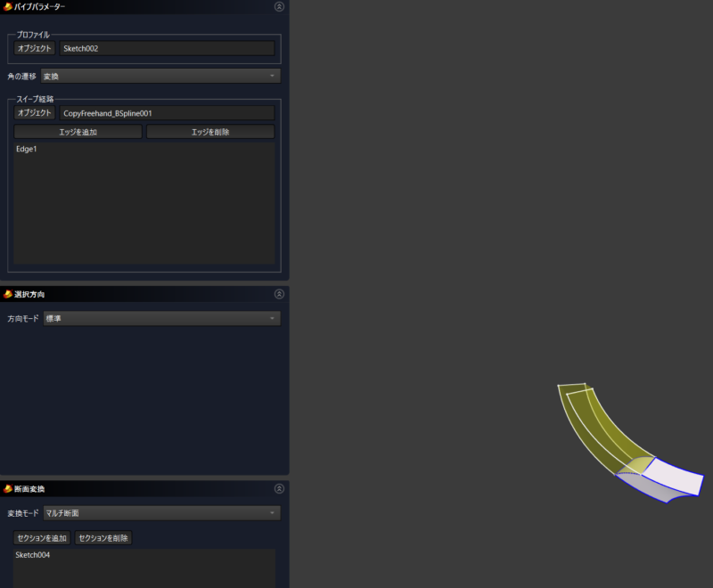Click the 変換モード label
Image resolution: width=713 pixels, height=588 pixels.
coord(23,513)
